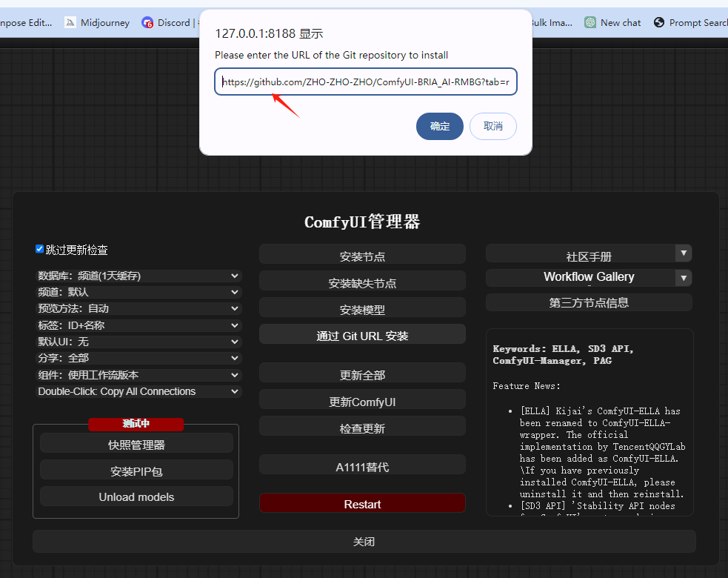Click the Midjourney tab icon
The width and height of the screenshot is (728, 578).
click(x=69, y=22)
